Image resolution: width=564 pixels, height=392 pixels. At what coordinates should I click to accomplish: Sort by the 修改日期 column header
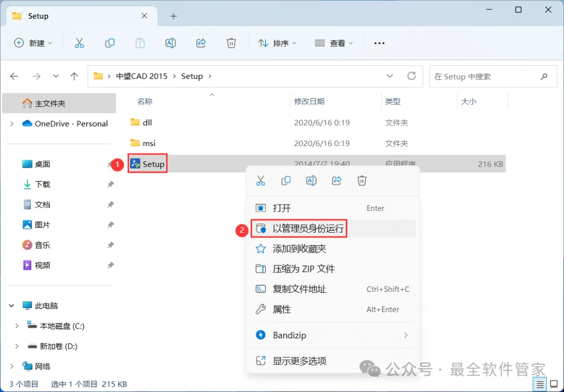tap(309, 101)
